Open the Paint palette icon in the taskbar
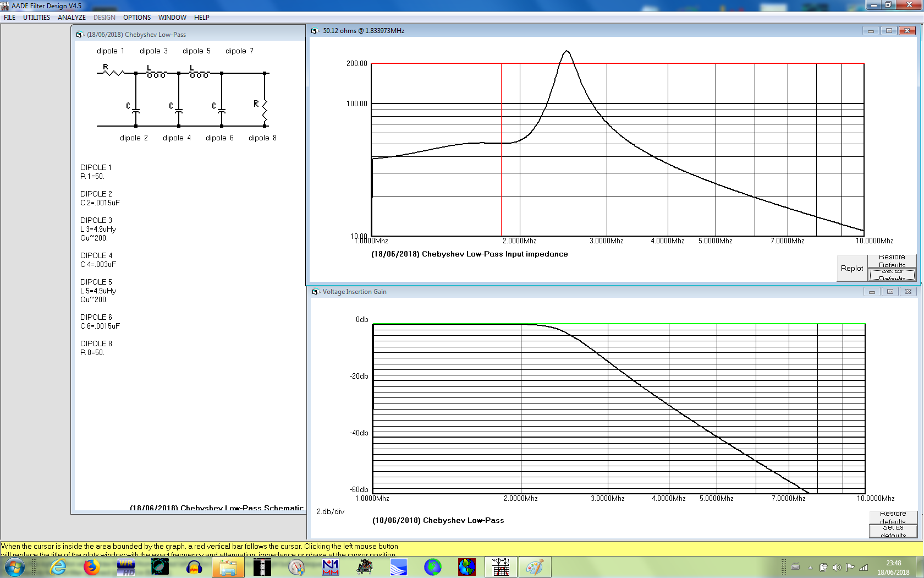This screenshot has width=924, height=578. [x=535, y=566]
